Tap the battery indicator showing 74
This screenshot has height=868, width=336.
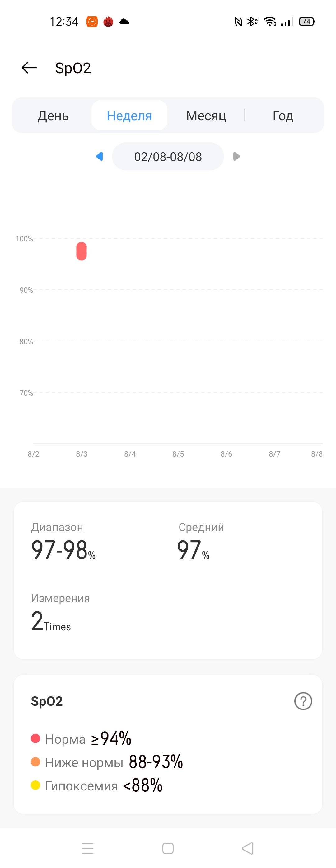point(306,21)
